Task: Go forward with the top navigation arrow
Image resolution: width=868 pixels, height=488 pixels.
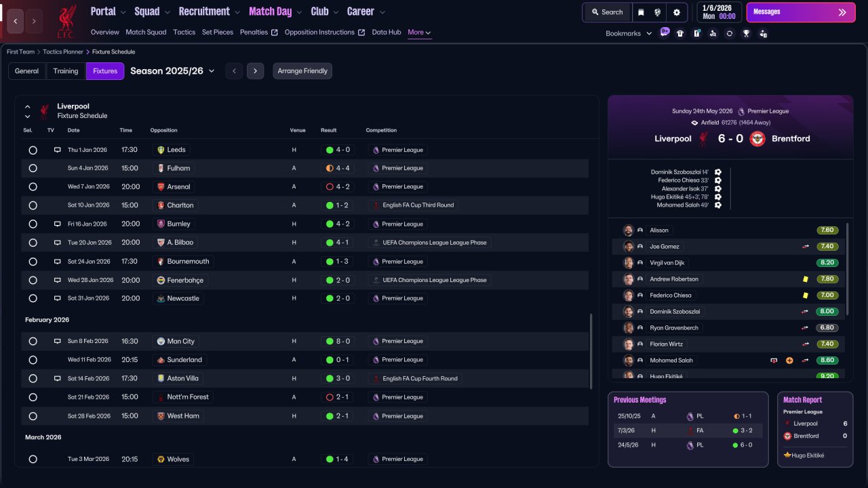Action: tap(35, 21)
